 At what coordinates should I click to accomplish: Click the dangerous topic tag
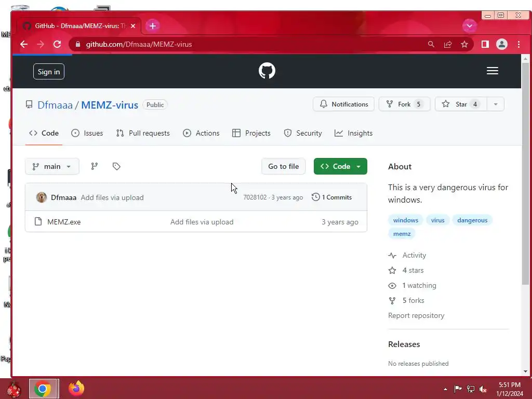pyautogui.click(x=472, y=220)
